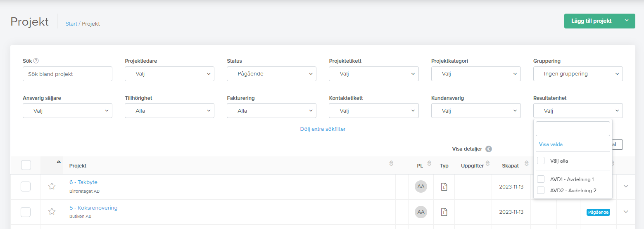Go to Start breadcrumb link

pyautogui.click(x=71, y=24)
